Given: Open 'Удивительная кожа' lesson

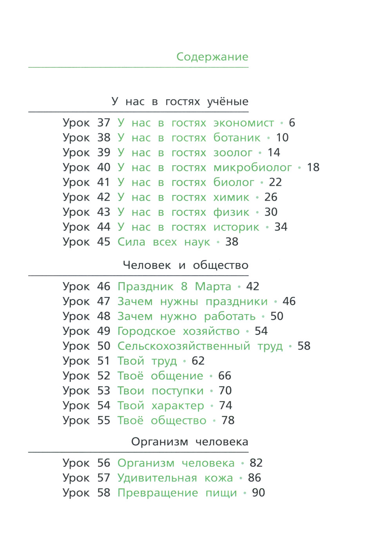Looking at the screenshot, I should 175,478.
